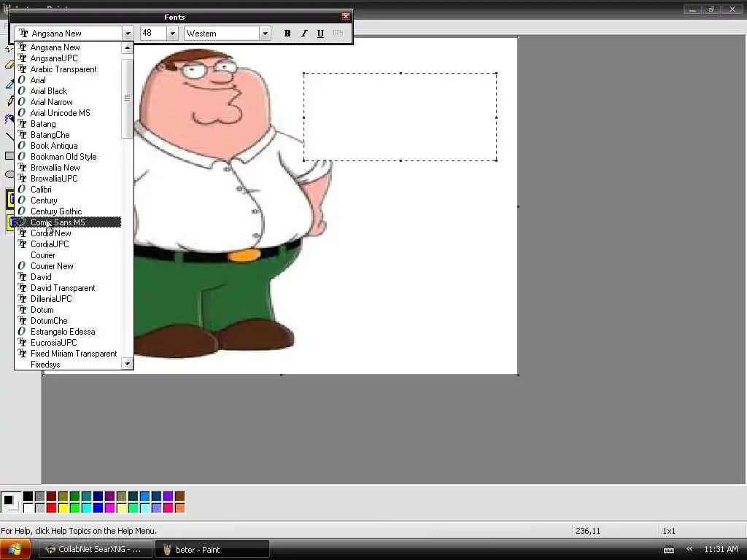Select Calibri in the font list
Viewport: 747px width, 560px height.
pyautogui.click(x=68, y=190)
